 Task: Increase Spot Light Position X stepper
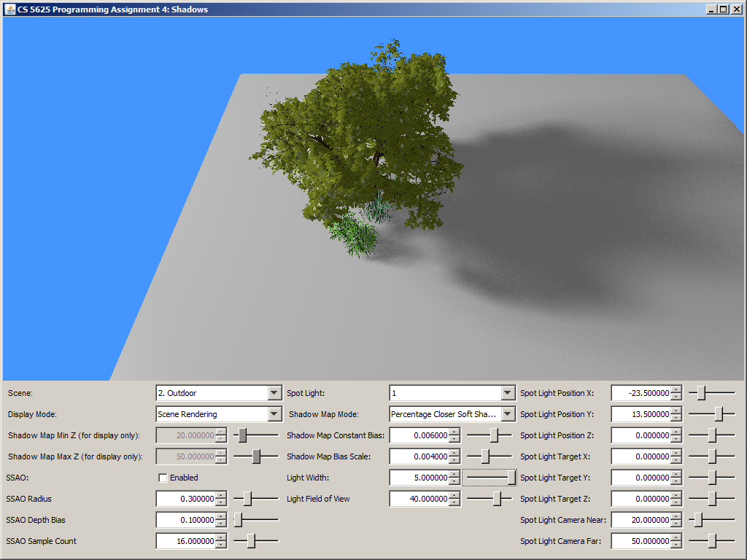click(676, 389)
